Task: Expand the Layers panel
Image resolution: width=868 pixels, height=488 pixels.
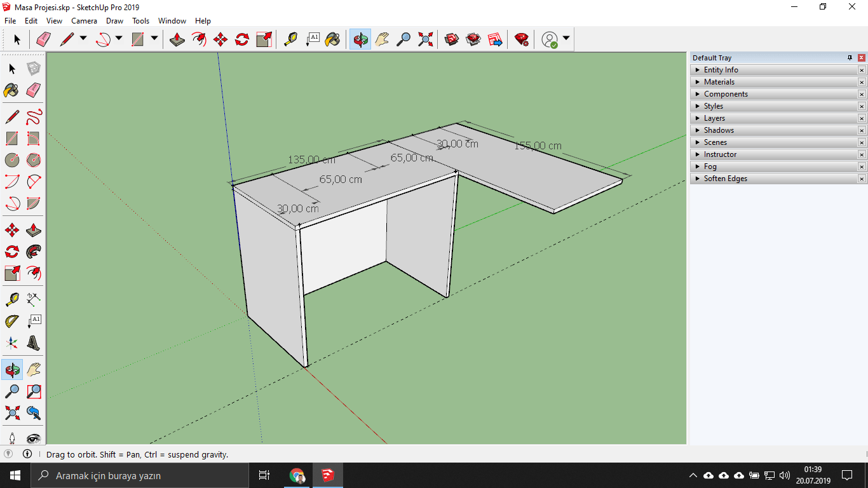Action: point(714,118)
